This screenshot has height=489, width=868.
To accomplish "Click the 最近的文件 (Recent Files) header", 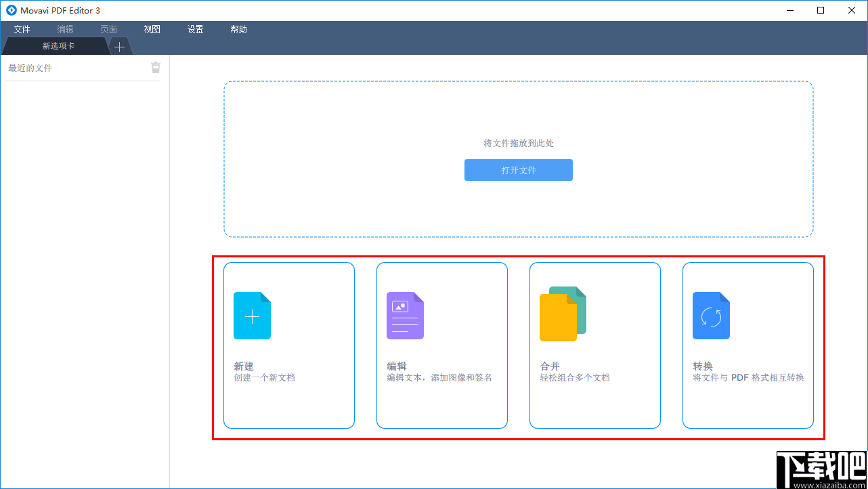I will 28,67.
